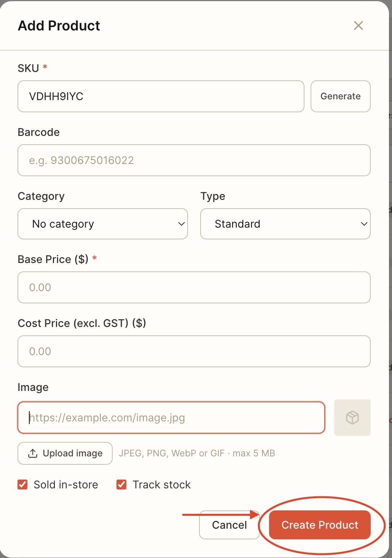Viewport: 392px width, 558px height.
Task: Cancel adding the product
Action: 229,525
